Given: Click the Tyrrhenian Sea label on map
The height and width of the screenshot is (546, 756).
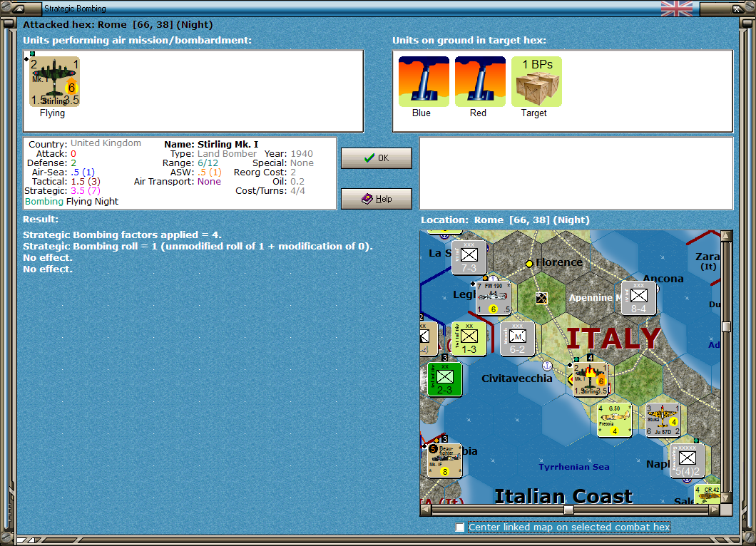Looking at the screenshot, I should point(573,466).
